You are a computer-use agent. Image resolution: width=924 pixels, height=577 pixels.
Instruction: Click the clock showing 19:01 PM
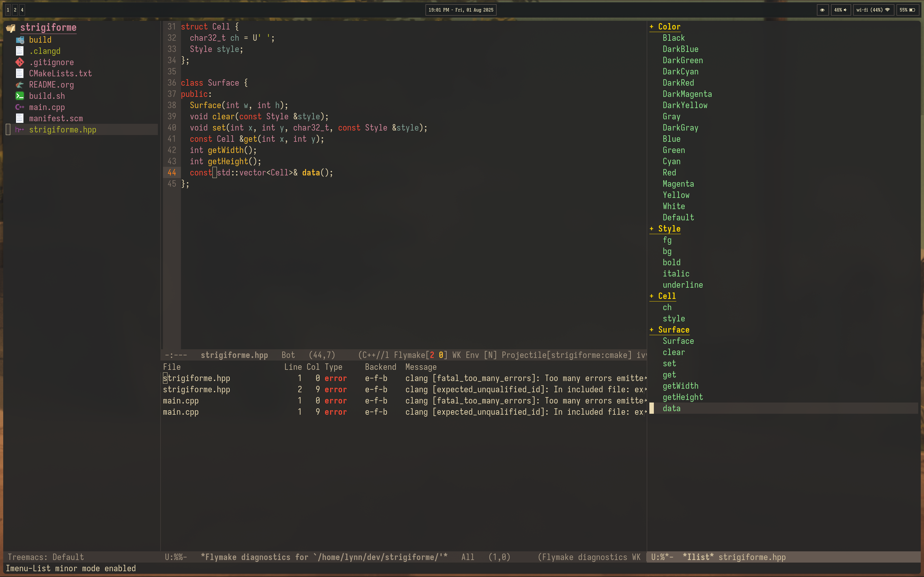click(461, 10)
